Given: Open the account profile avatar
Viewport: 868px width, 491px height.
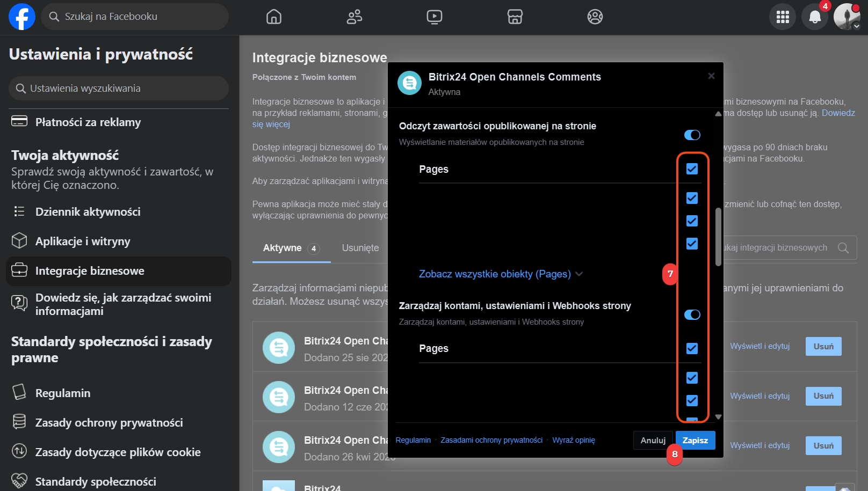Looking at the screenshot, I should pos(847,17).
